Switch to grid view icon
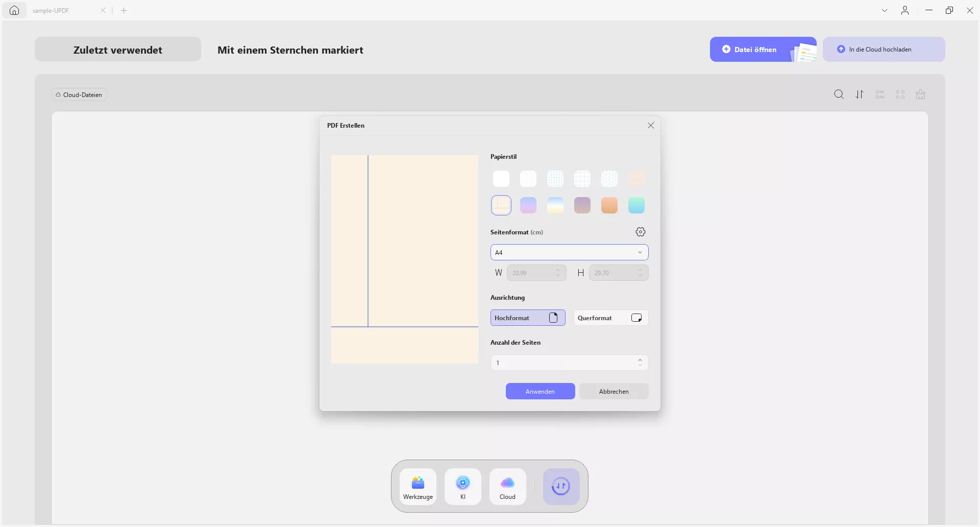The height and width of the screenshot is (527, 980). [x=900, y=94]
